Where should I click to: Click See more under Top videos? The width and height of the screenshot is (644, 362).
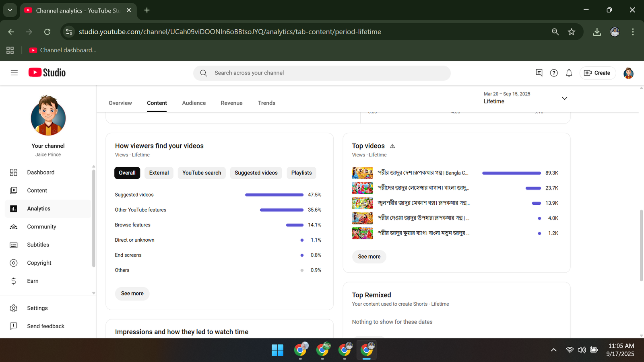tap(369, 257)
